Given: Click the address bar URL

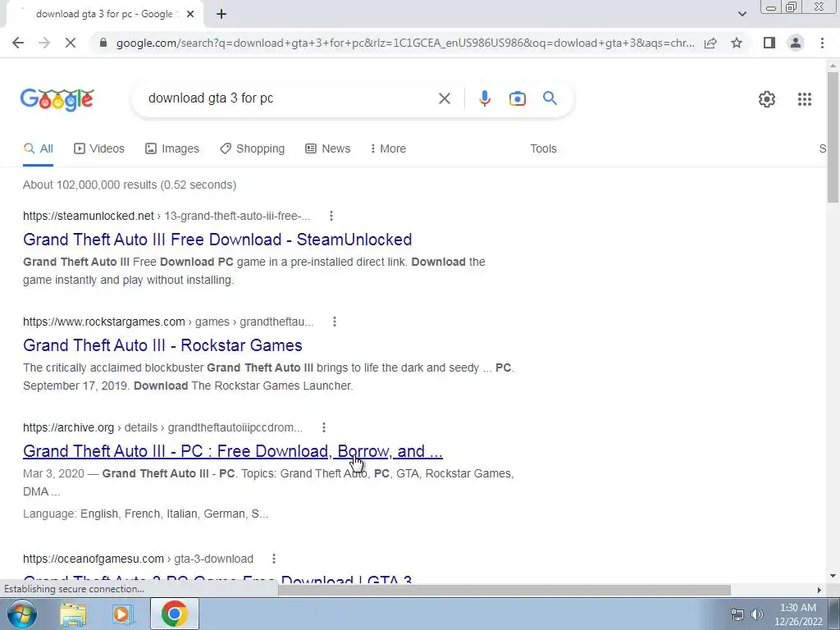Looking at the screenshot, I should (x=405, y=43).
